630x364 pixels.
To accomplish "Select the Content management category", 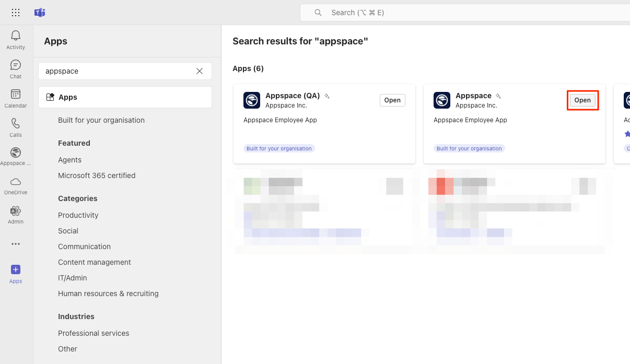I will (95, 262).
